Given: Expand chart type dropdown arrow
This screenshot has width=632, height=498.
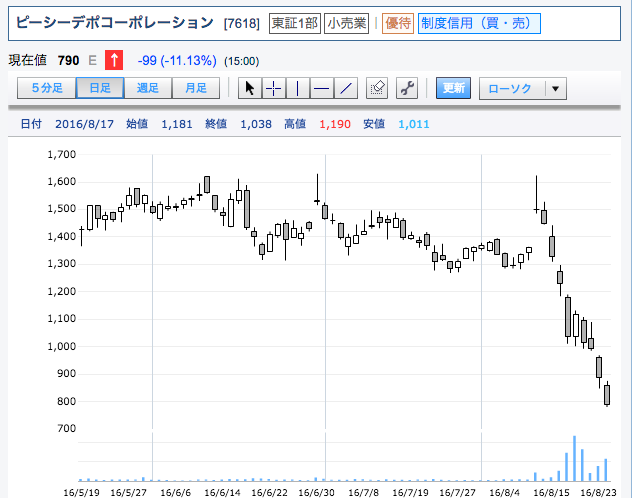Looking at the screenshot, I should click(555, 89).
